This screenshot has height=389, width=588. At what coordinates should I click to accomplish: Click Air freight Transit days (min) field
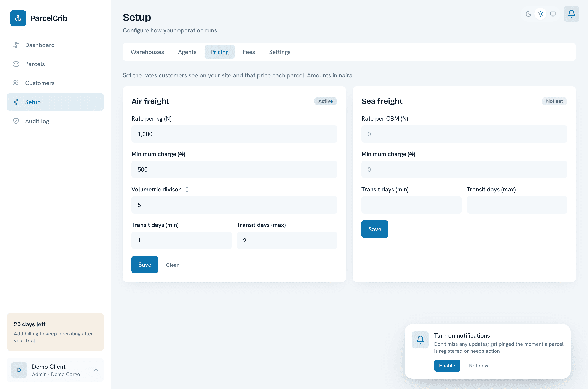[x=182, y=240]
